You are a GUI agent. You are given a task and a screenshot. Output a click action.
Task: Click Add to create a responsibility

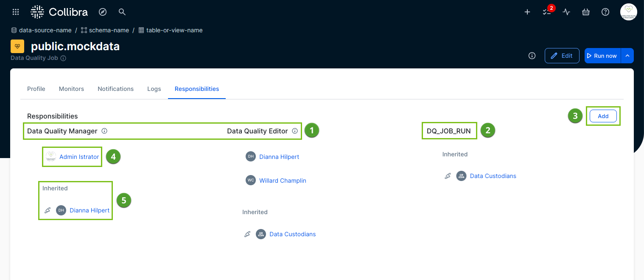[x=603, y=116]
